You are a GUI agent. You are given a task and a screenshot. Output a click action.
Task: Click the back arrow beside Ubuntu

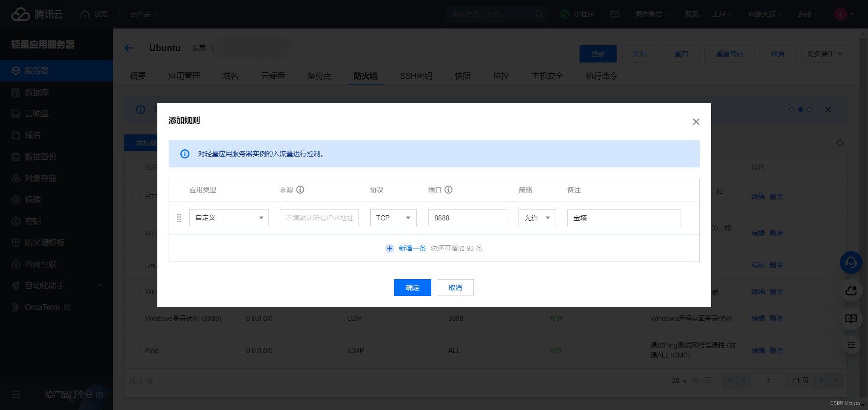[129, 48]
